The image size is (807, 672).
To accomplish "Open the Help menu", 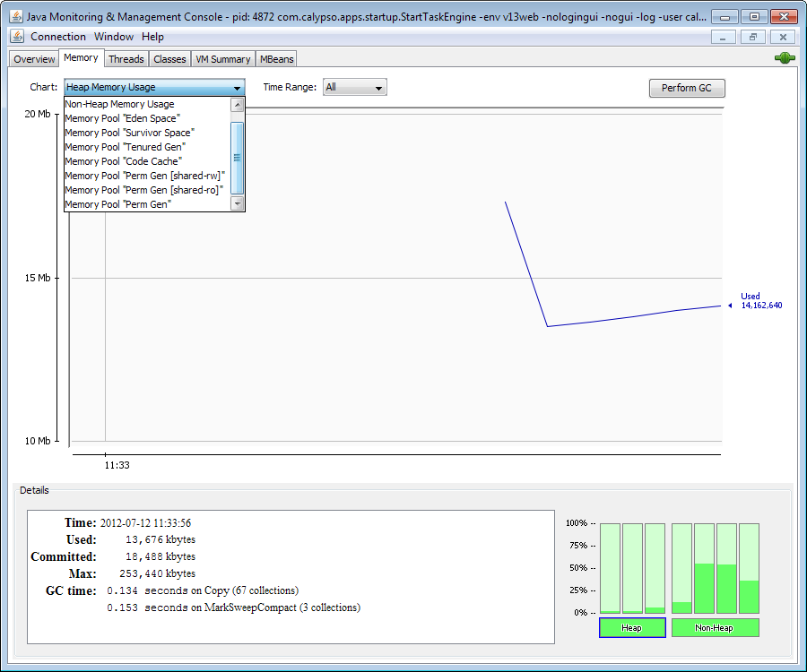I will (152, 37).
